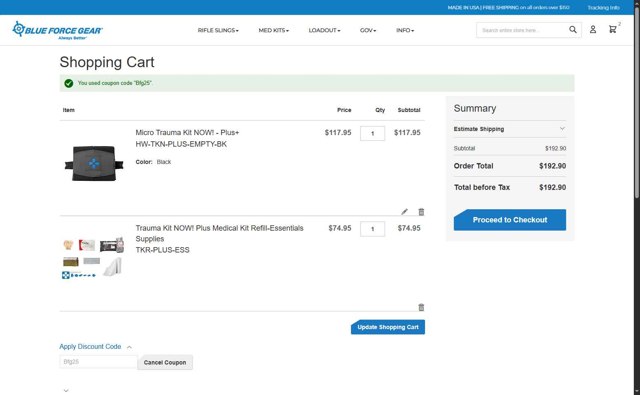Click the $74.95 subtotal of Medical Kit Refill
The width and height of the screenshot is (640, 395).
[x=409, y=228]
